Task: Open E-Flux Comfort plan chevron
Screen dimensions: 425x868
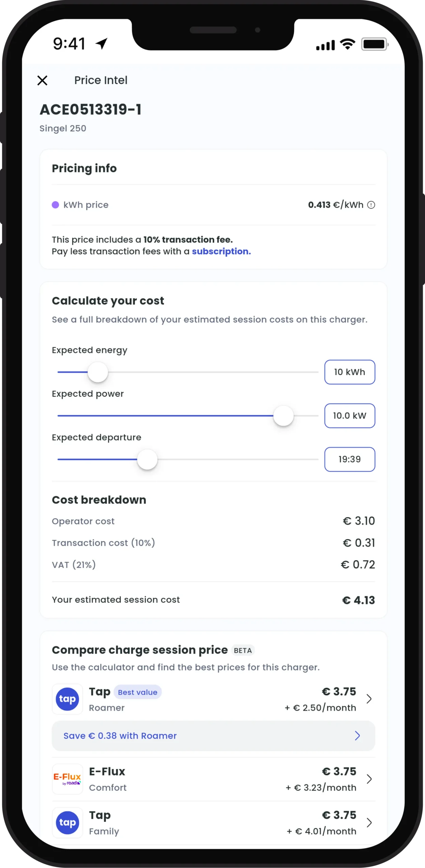Action: click(x=369, y=779)
